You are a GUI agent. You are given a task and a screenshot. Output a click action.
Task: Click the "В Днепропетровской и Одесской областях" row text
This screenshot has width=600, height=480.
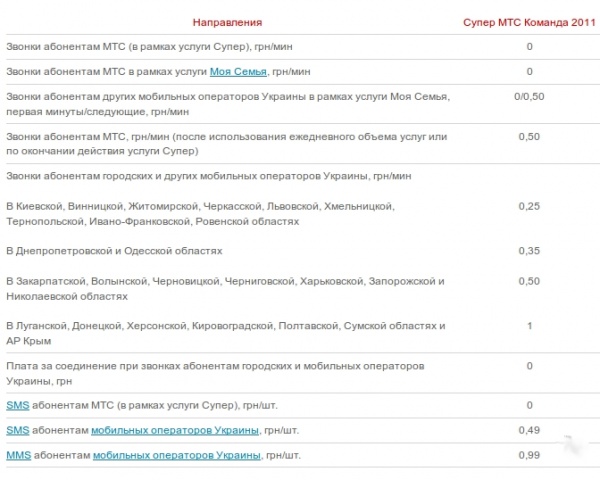point(114,250)
